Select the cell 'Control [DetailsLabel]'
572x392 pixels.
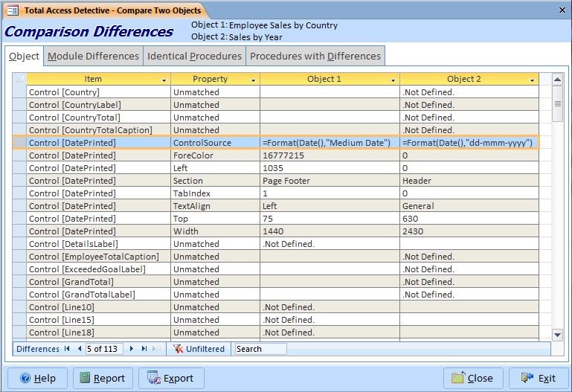[98, 244]
